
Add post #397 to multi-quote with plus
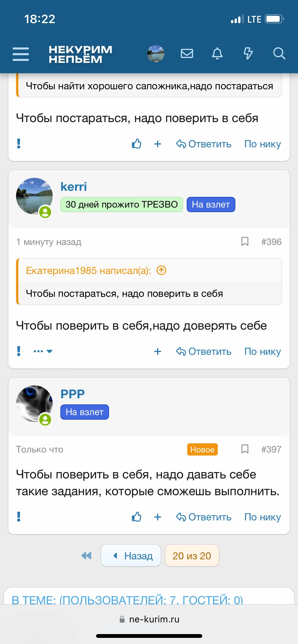[158, 517]
